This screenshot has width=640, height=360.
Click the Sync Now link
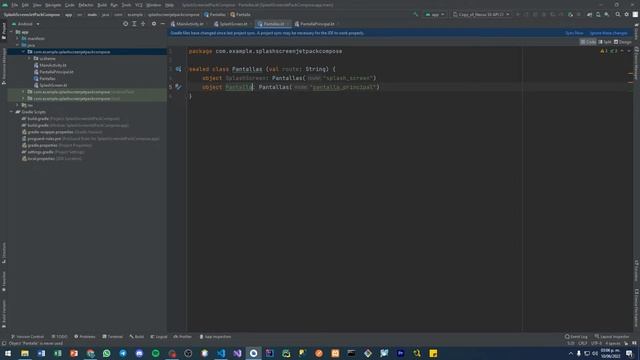pyautogui.click(x=574, y=33)
